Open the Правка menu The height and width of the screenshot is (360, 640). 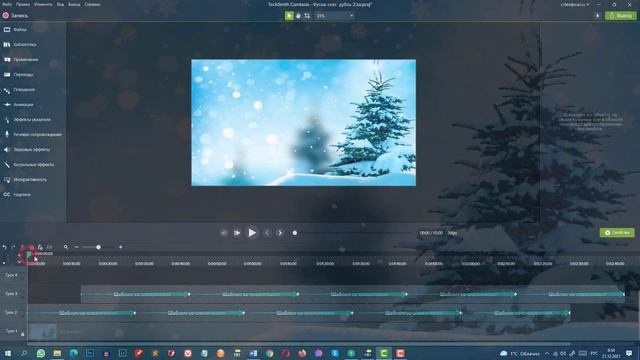23,4
